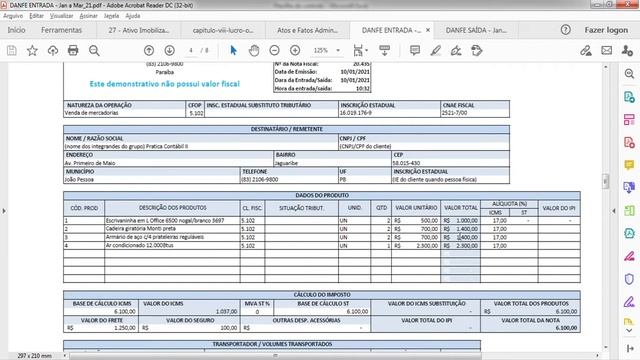The image size is (640, 360).
Task: Select the arrow selection tool
Action: pos(233,51)
